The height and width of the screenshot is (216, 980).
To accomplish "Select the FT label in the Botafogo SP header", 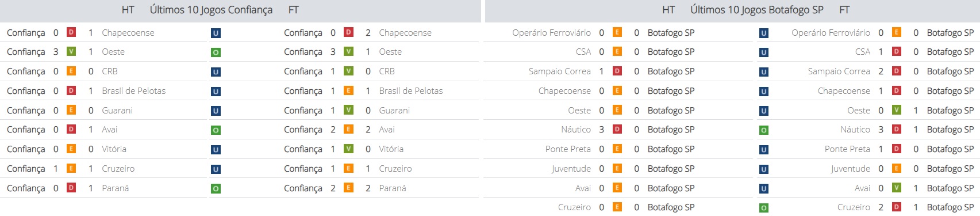I will pos(844,10).
